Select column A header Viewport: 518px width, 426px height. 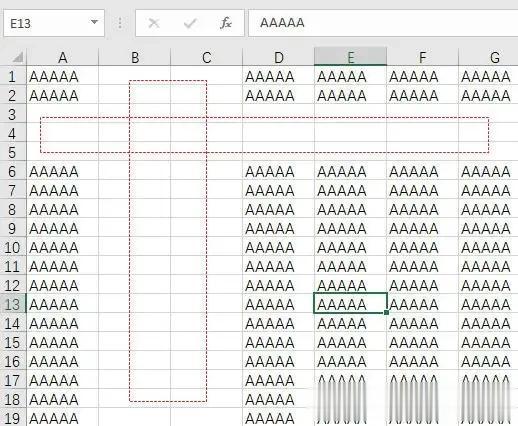[x=63, y=57]
